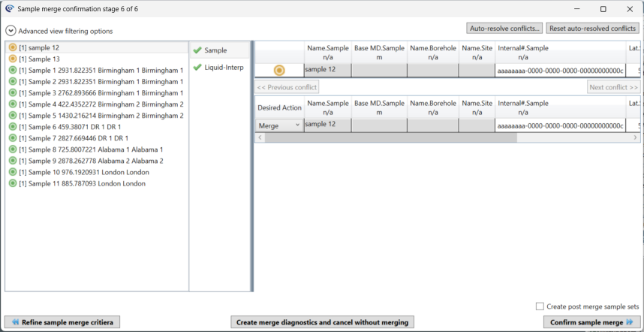The height and width of the screenshot is (332, 644).
Task: Click the green status icon for Sample 6
Action: (13, 127)
